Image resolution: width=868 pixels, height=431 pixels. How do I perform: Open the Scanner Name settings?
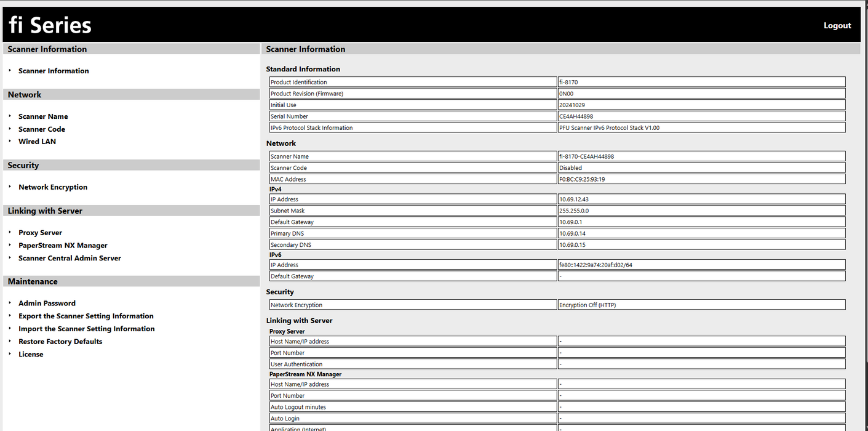(x=43, y=116)
